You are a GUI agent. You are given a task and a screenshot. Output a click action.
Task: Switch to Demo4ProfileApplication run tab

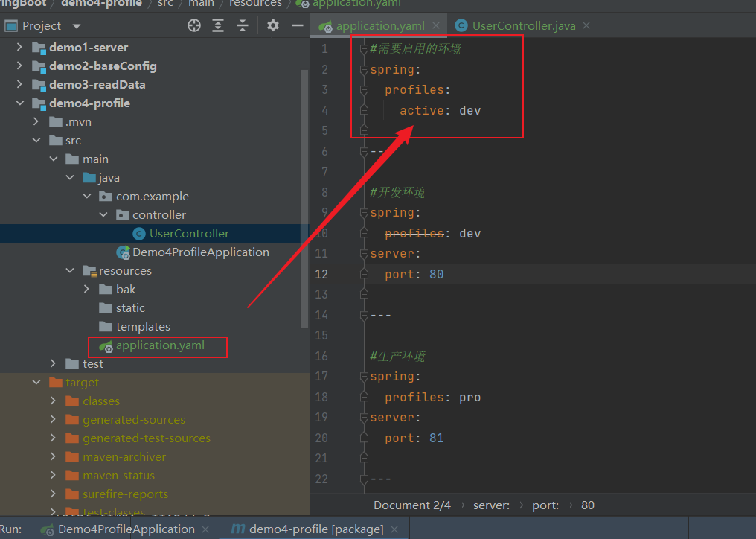click(x=126, y=529)
